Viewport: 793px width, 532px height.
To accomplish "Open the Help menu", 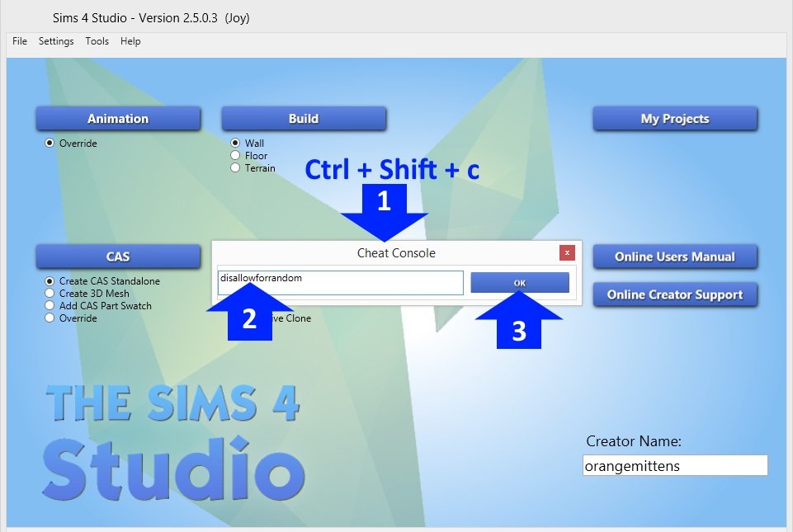I will pos(130,41).
